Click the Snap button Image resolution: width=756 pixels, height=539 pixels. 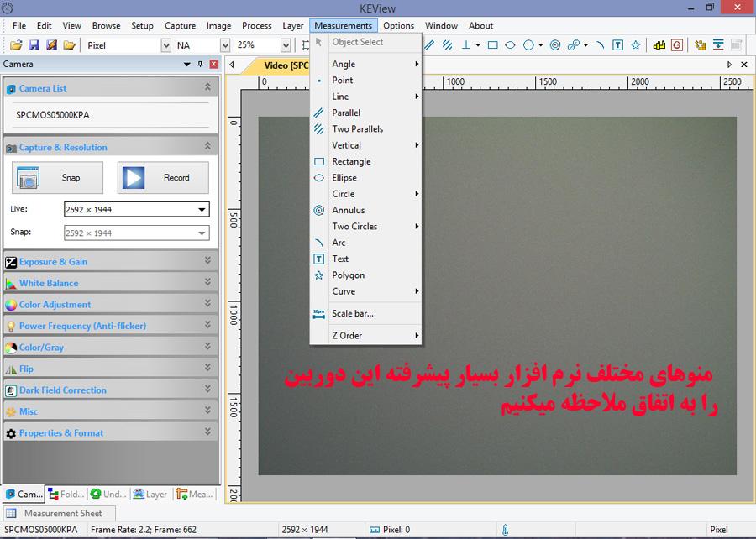tap(57, 178)
